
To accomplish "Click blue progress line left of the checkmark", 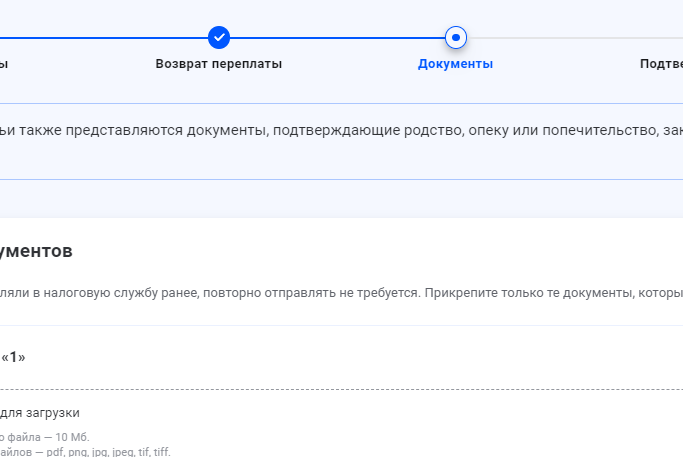I will [x=100, y=38].
